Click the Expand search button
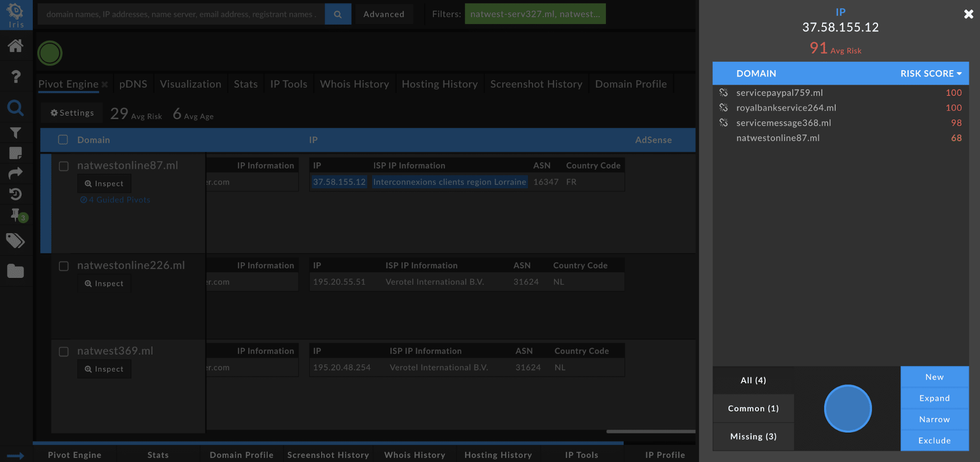This screenshot has height=462, width=980. [x=934, y=398]
